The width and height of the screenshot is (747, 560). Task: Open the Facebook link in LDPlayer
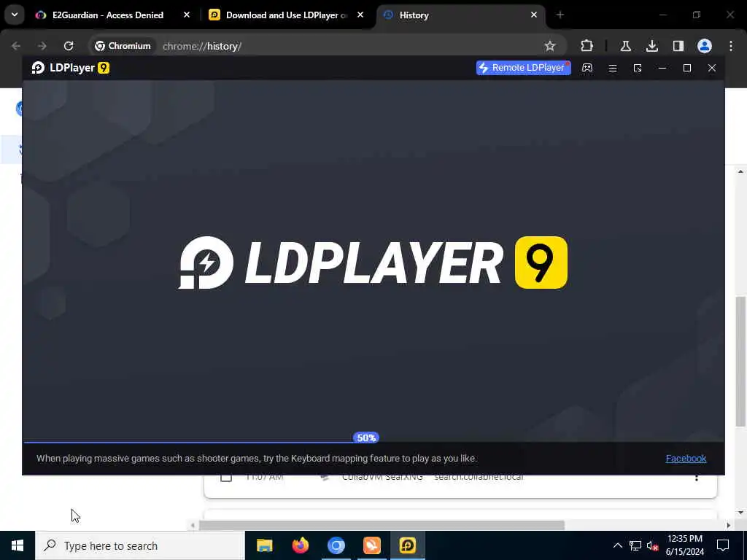point(686,458)
